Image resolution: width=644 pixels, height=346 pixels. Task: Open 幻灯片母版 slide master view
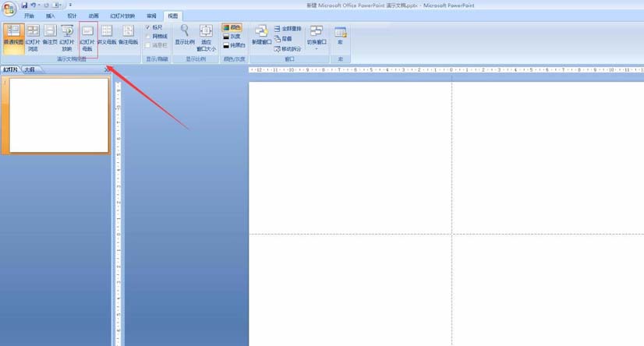coord(87,39)
